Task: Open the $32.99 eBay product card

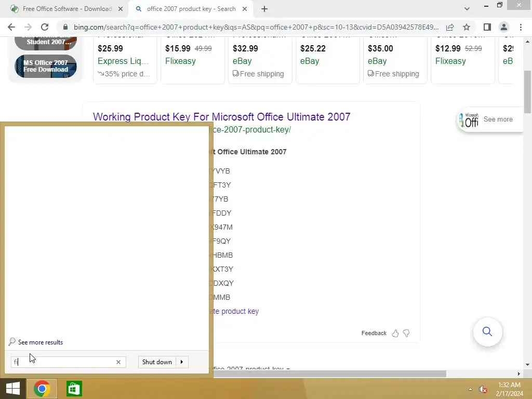Action: click(260, 60)
